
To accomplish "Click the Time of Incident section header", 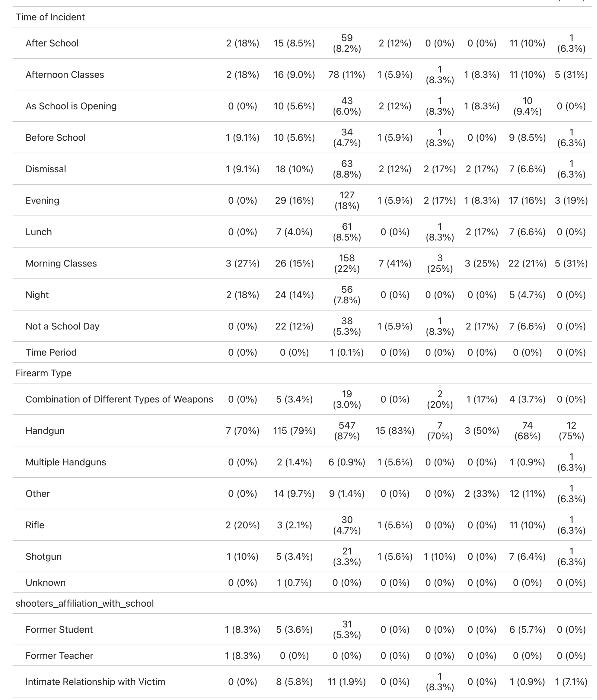I will [50, 17].
